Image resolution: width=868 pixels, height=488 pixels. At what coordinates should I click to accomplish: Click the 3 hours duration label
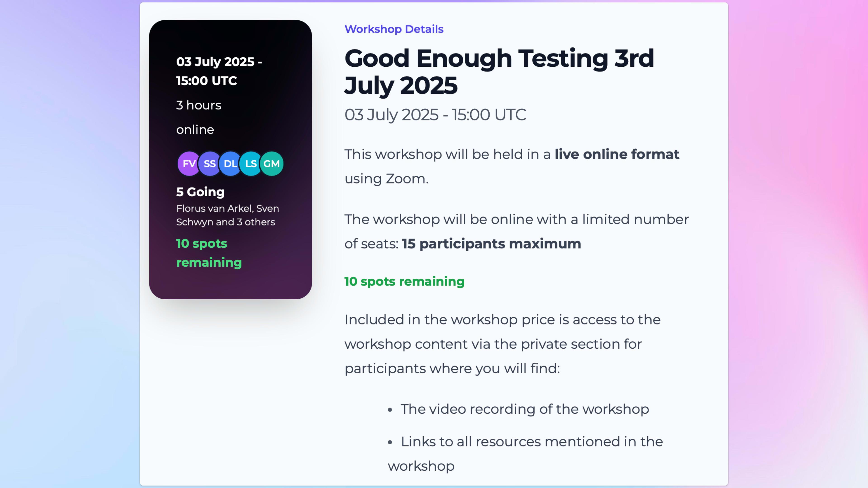198,105
